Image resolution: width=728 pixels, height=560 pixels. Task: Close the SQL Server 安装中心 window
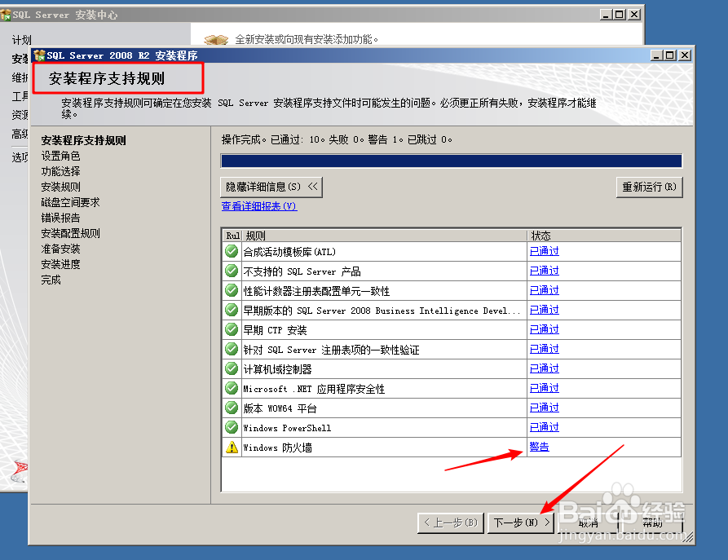point(634,15)
